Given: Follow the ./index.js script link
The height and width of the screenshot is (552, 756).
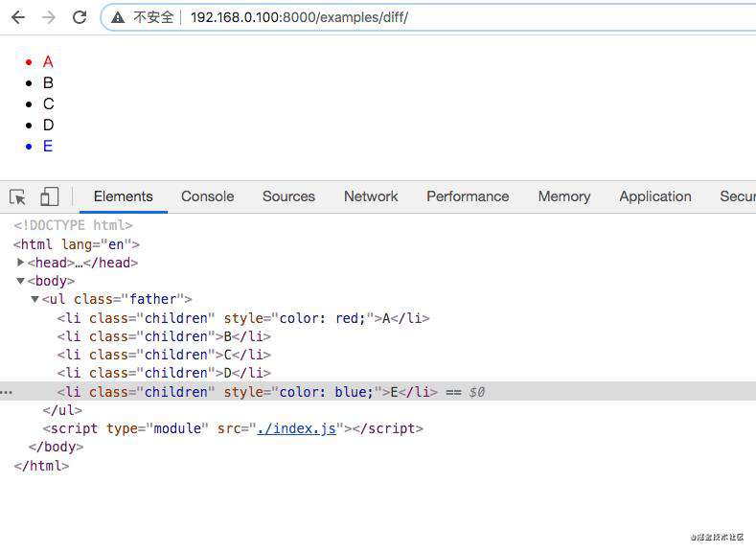Looking at the screenshot, I should [296, 428].
